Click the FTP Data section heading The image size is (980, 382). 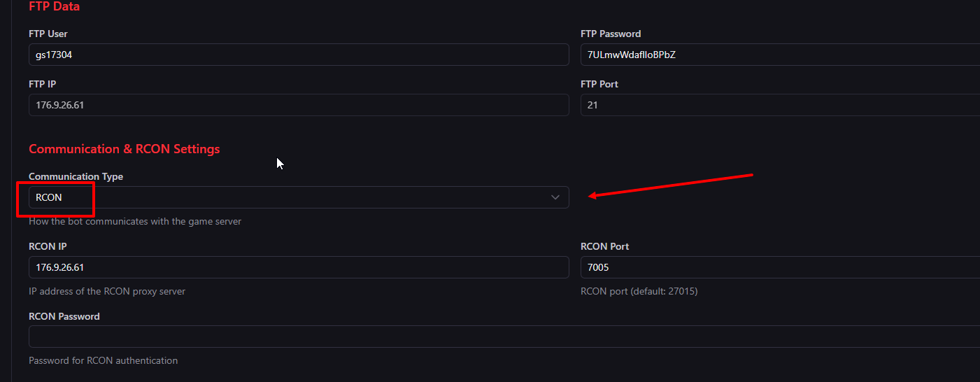[54, 6]
